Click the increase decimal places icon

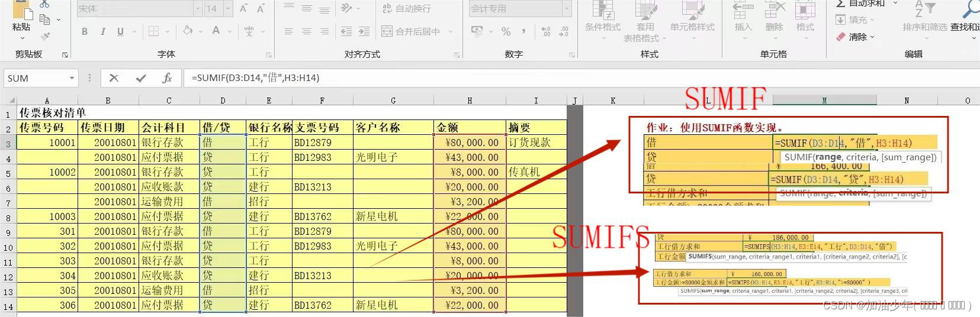[x=546, y=31]
